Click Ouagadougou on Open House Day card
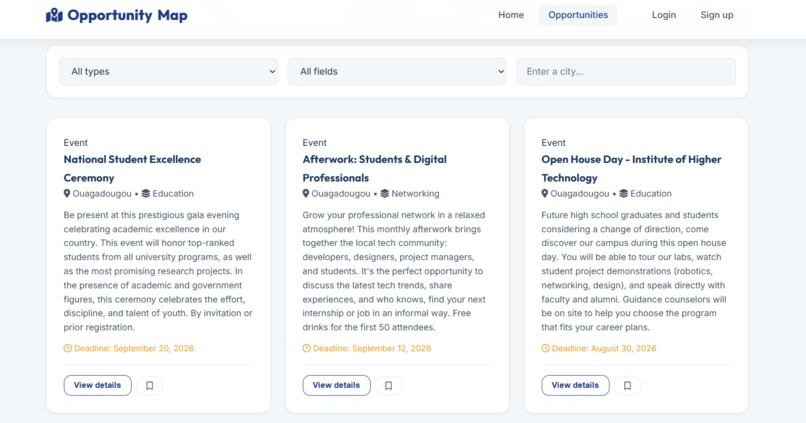 point(580,194)
